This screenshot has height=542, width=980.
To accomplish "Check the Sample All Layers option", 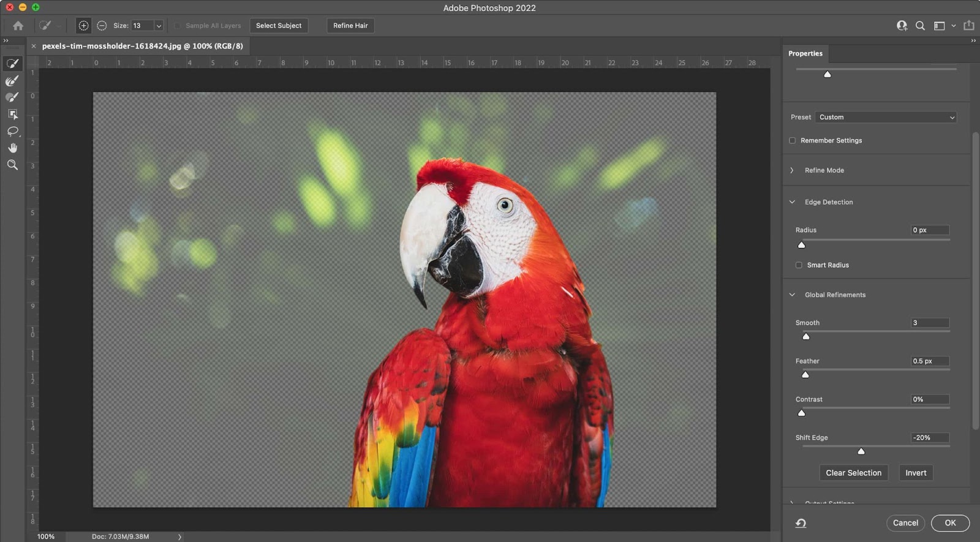I will 178,26.
